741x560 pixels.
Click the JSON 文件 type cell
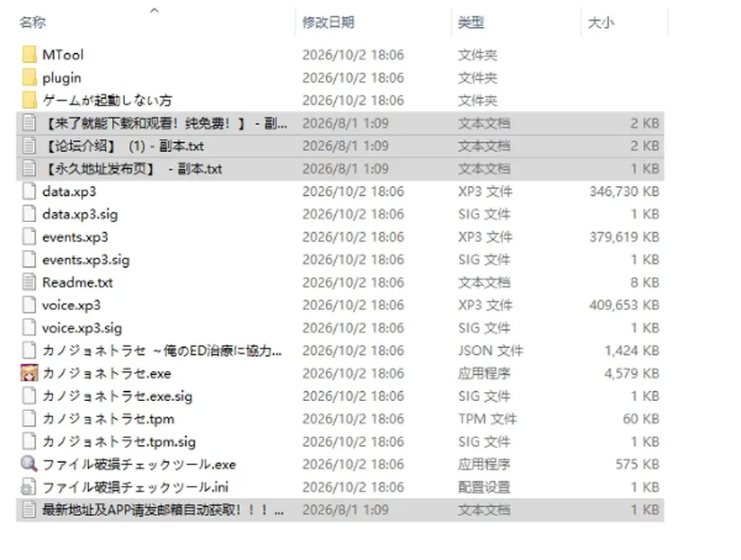pyautogui.click(x=491, y=350)
